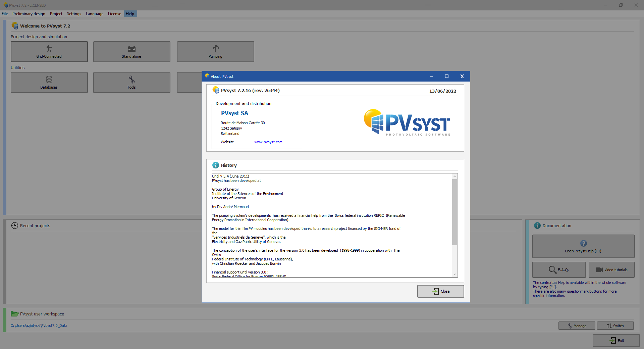
Task: Click the History vertical scrollbar thumb
Action: [455, 212]
